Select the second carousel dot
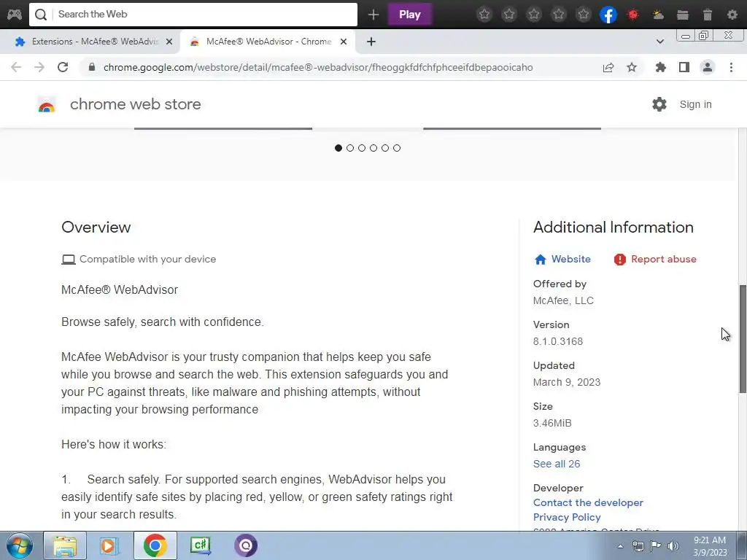The image size is (747, 560). 350,148
